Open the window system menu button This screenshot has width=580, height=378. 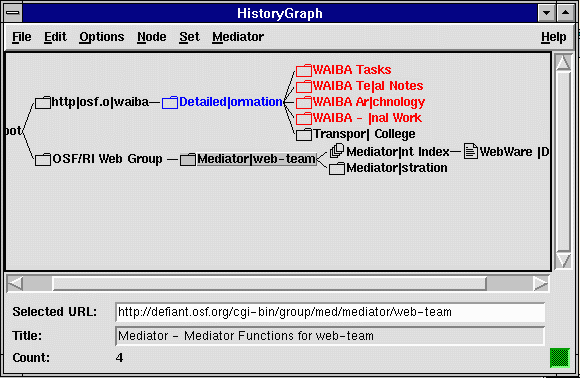(13, 13)
